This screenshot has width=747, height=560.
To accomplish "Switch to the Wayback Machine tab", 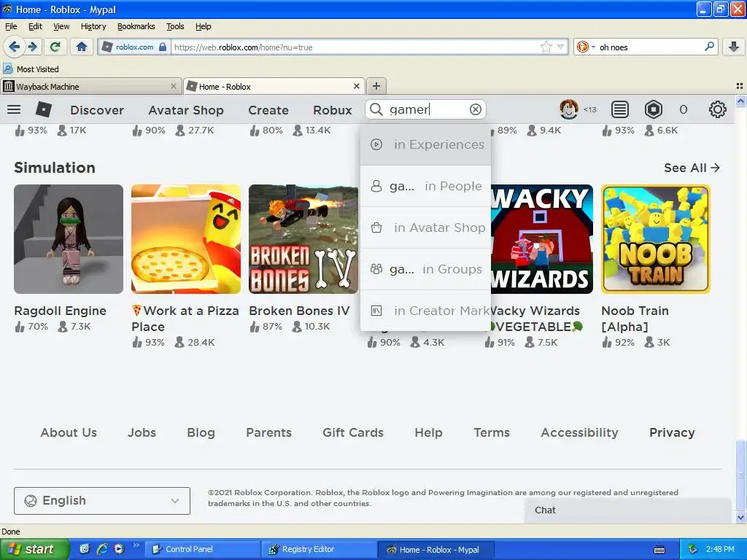I will click(90, 86).
